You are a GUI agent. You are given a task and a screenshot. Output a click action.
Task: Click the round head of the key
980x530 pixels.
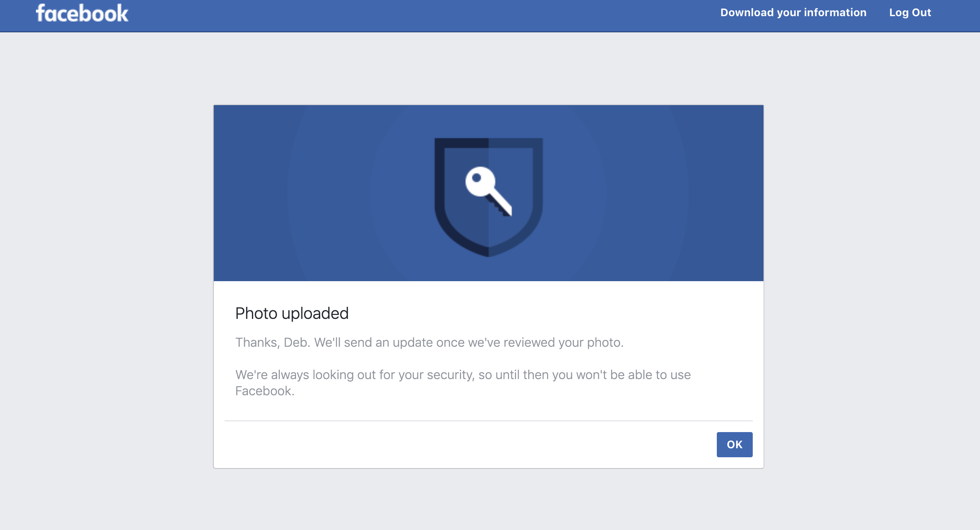(x=479, y=181)
